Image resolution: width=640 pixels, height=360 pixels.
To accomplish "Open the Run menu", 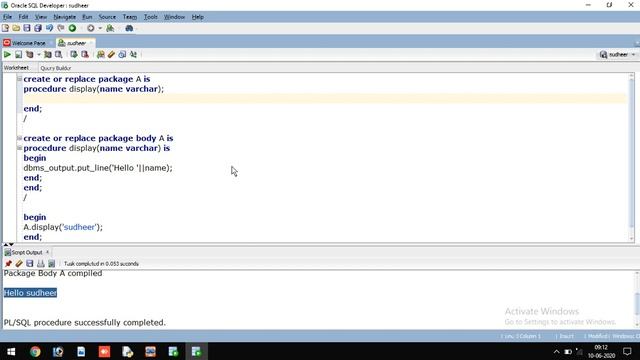I will click(x=87, y=17).
